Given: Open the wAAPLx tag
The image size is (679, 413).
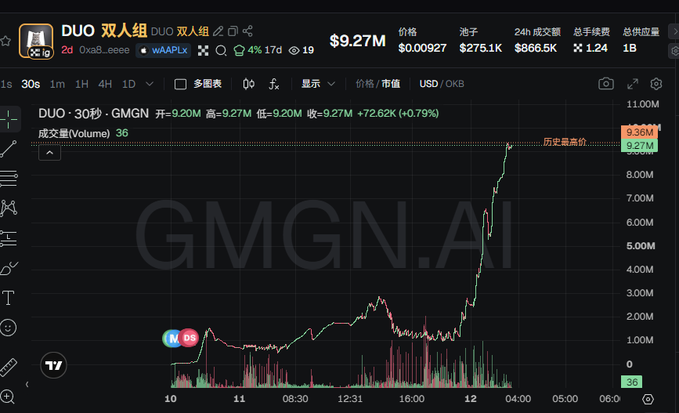Looking at the screenshot, I should (x=163, y=50).
